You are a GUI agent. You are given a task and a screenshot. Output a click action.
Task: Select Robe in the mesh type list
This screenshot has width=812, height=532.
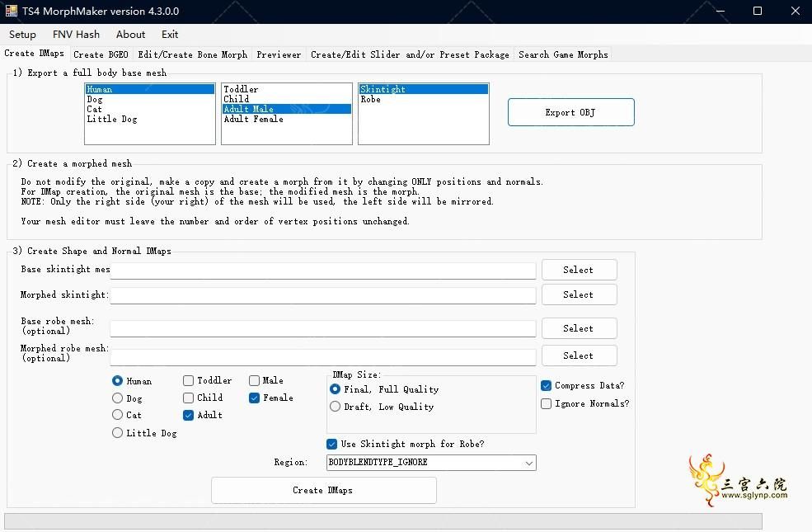pyautogui.click(x=423, y=99)
